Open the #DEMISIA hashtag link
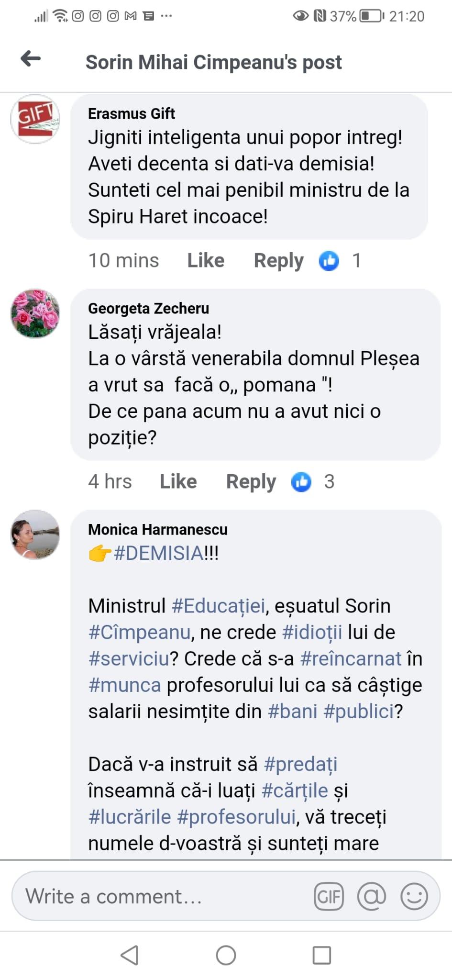 click(159, 553)
